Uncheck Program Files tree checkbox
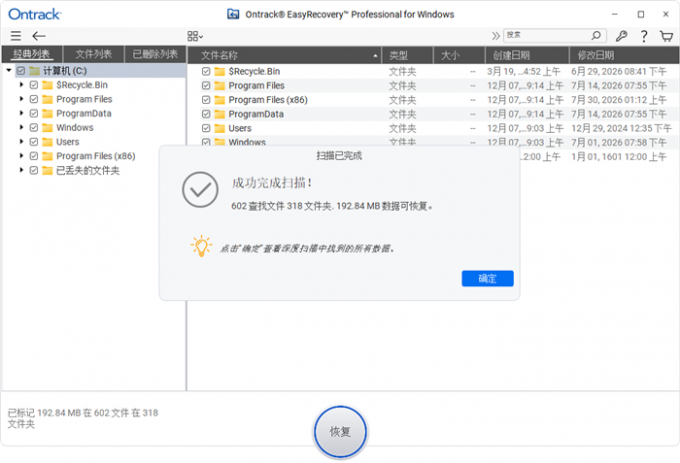Screen dimensions: 680x463 (x=34, y=99)
